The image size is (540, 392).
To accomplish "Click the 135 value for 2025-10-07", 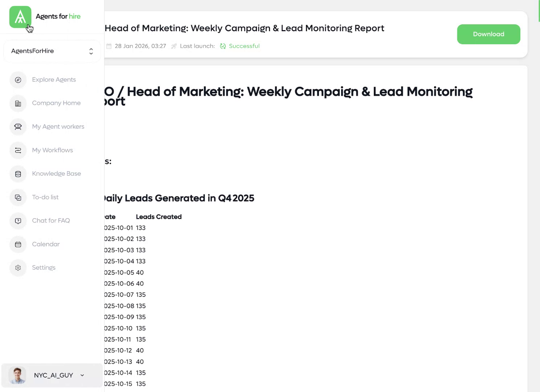I will pyautogui.click(x=141, y=295).
